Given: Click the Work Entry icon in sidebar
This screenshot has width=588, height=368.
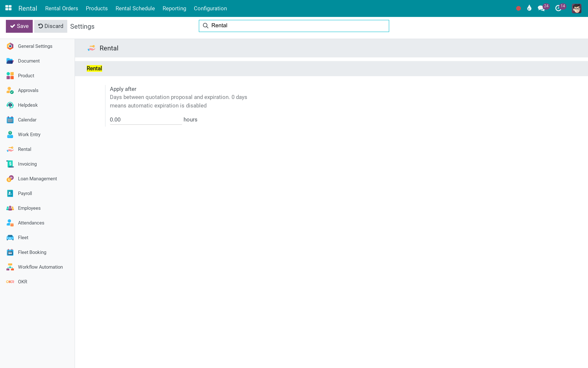Looking at the screenshot, I should 10,135.
